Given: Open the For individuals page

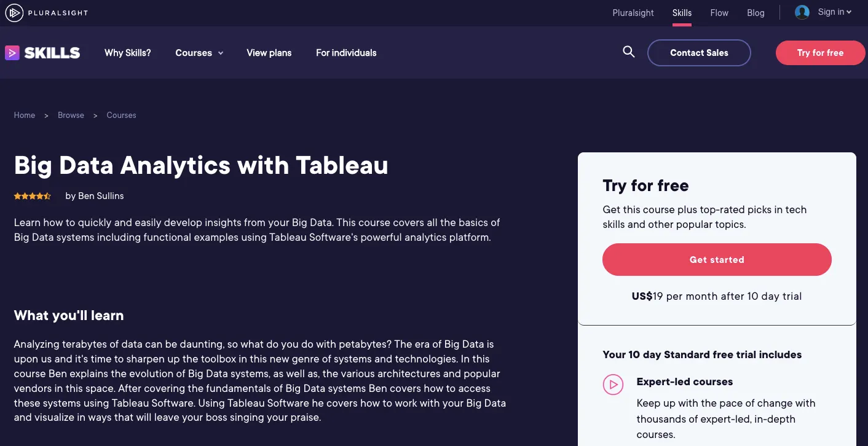Looking at the screenshot, I should (x=346, y=53).
